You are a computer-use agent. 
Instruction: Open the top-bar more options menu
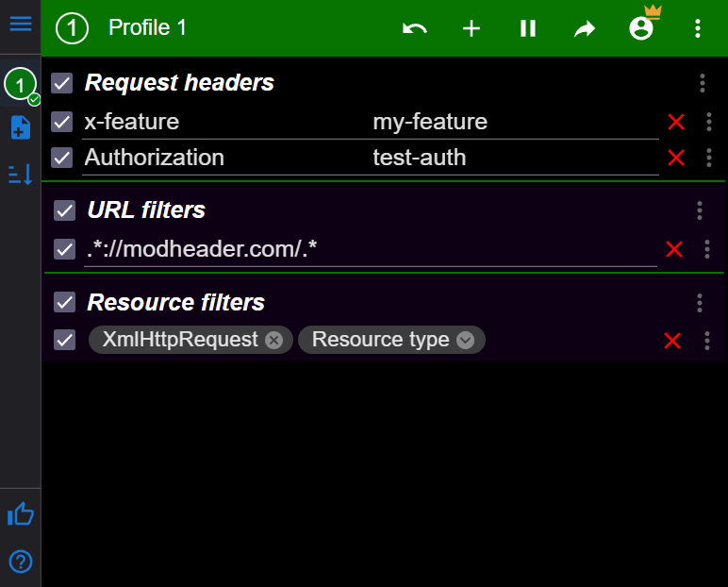coord(698,28)
